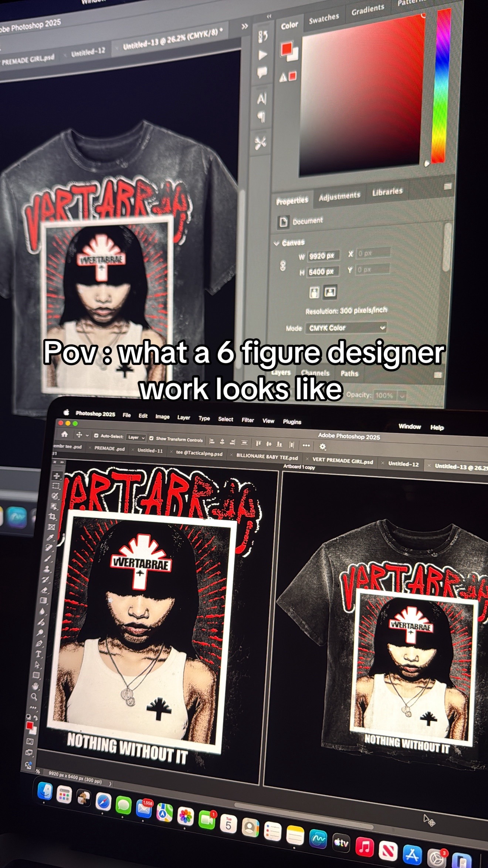Screen dimensions: 488x868
Task: Select the Path Selection tool
Action: pyautogui.click(x=37, y=665)
